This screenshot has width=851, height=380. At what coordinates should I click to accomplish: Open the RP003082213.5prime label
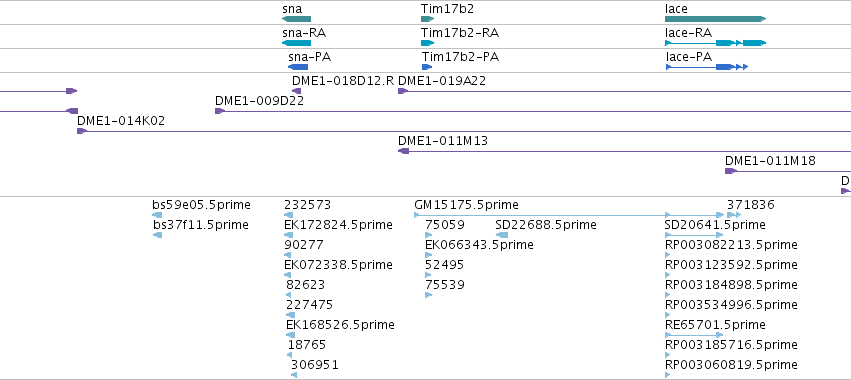coord(731,245)
